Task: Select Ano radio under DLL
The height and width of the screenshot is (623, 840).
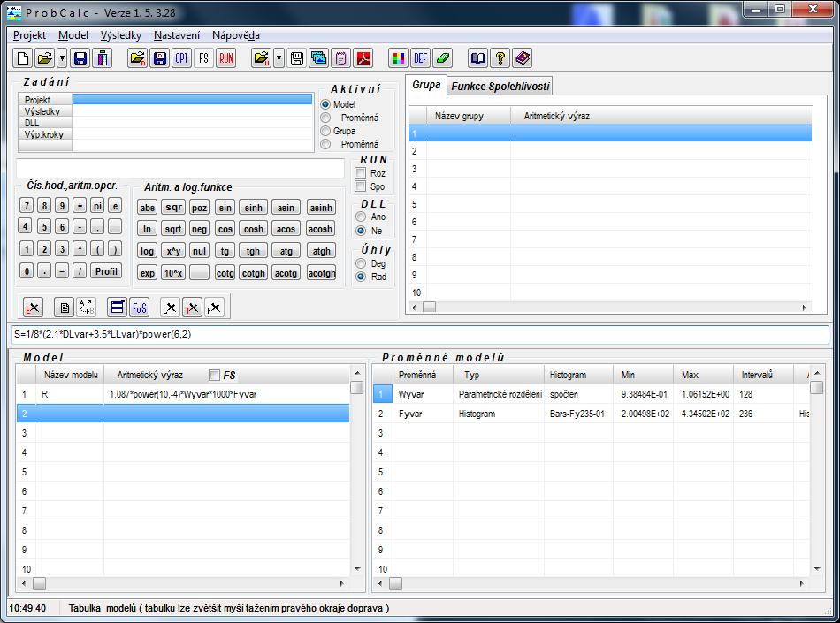Action: 361,217
